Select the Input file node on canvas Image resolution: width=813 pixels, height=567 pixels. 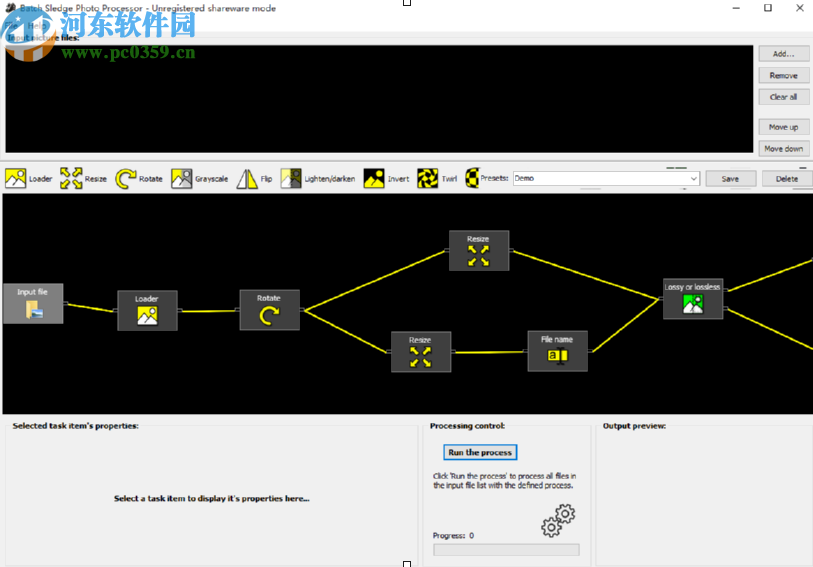click(x=33, y=304)
